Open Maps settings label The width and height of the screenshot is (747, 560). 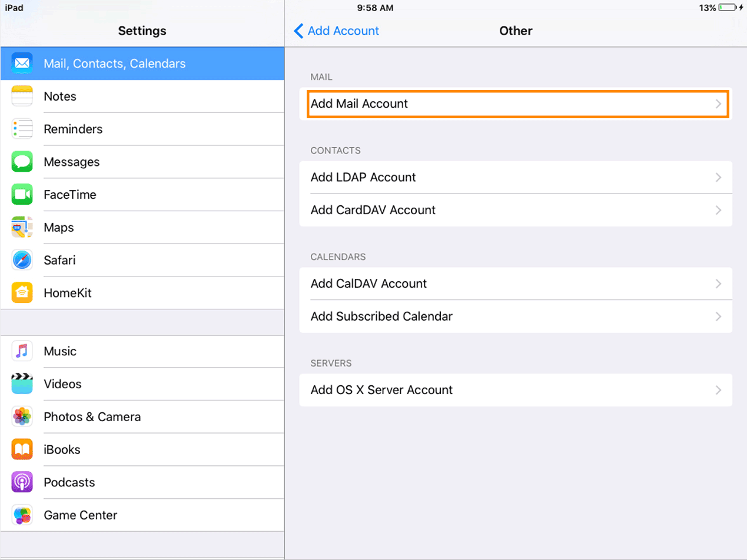pyautogui.click(x=59, y=228)
